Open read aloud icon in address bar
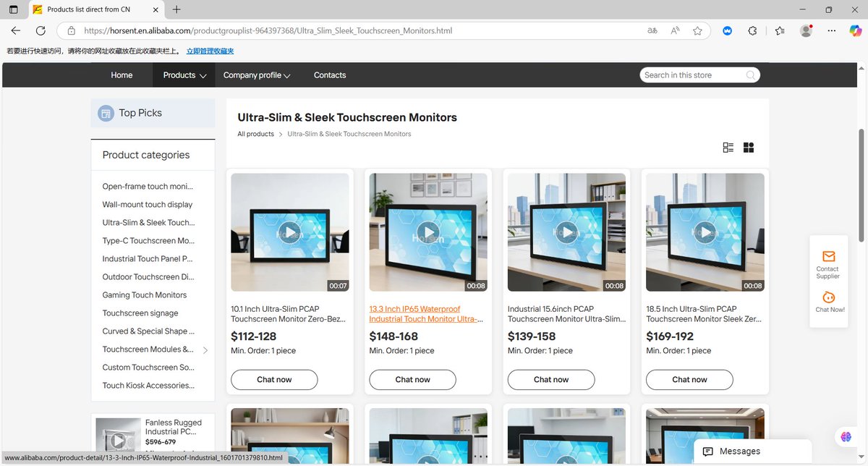The height and width of the screenshot is (466, 868). pyautogui.click(x=675, y=31)
